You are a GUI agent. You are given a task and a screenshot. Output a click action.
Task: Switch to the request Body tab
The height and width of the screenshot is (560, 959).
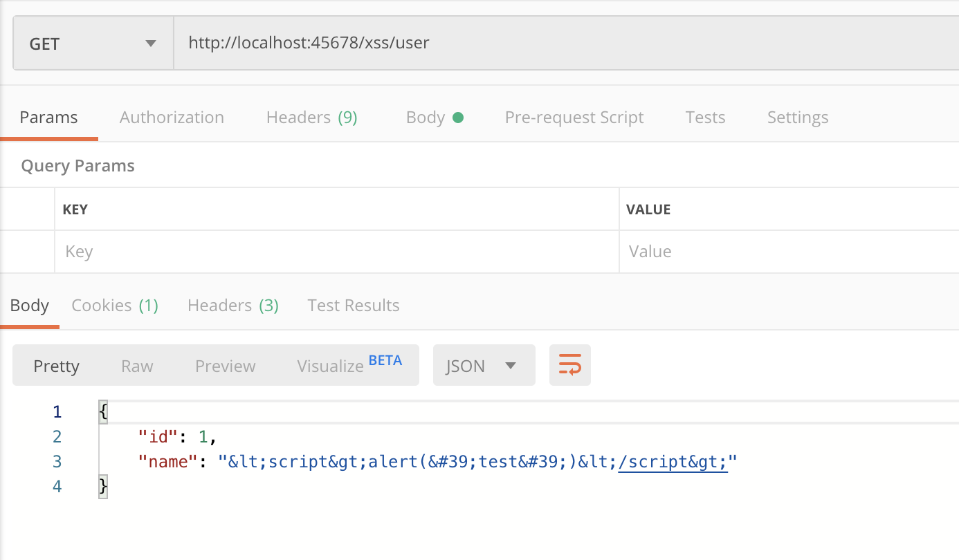(434, 118)
